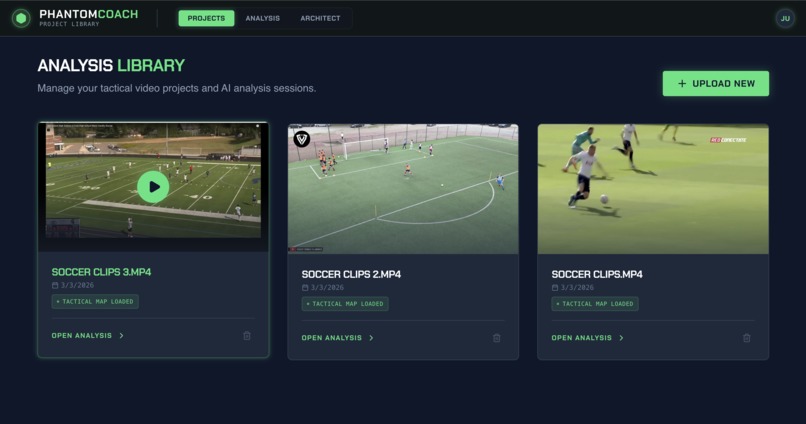The height and width of the screenshot is (424, 806).
Task: Click the Soccer Clips 2.mp4 title
Action: click(351, 274)
